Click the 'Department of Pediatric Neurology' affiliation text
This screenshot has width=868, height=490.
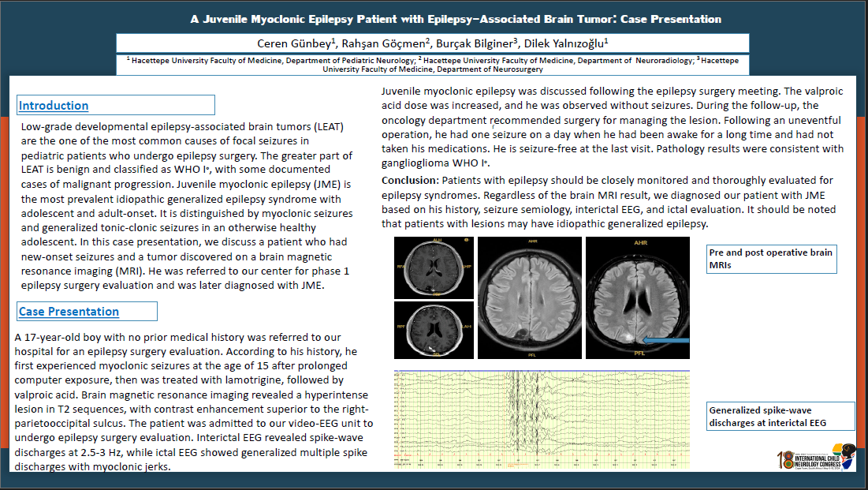coord(350,61)
